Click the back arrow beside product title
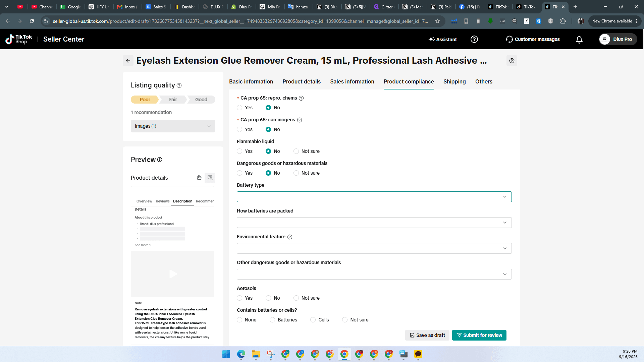 [x=128, y=61]
